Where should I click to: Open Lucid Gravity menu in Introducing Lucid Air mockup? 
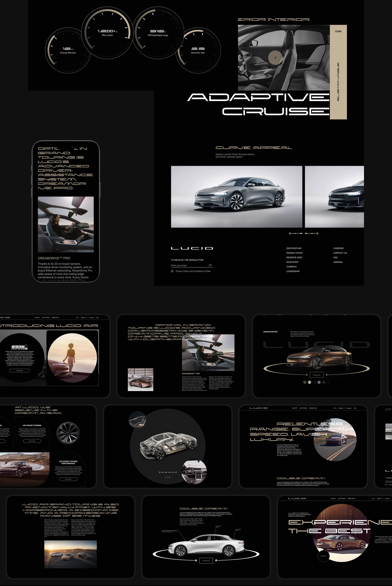point(46,317)
